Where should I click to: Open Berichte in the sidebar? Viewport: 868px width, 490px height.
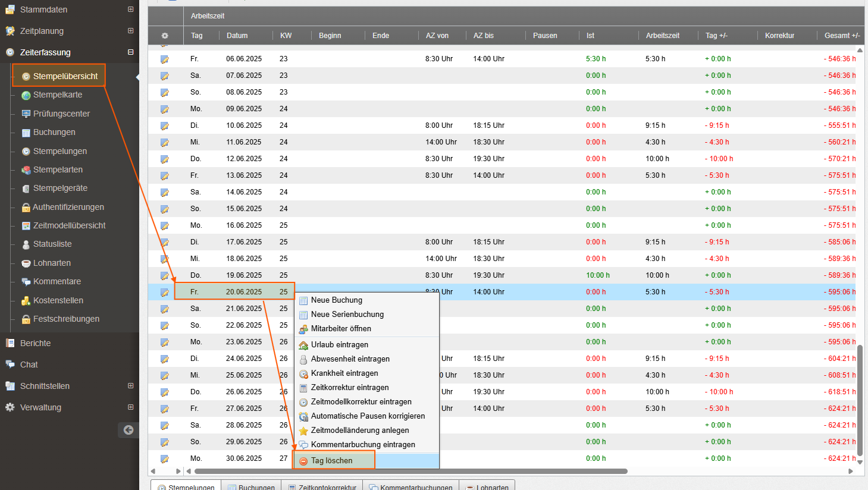point(35,343)
